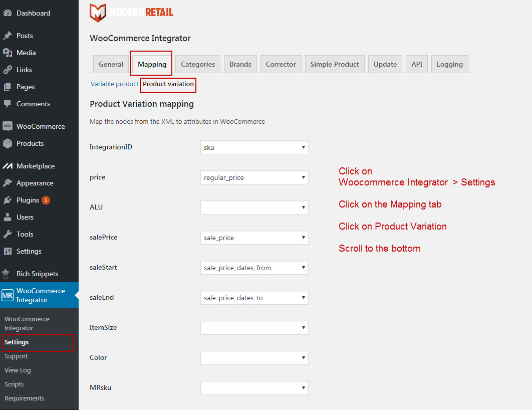Screen dimensions: 532x410
Task: Switch to the Logging tab
Action: pyautogui.click(x=449, y=64)
